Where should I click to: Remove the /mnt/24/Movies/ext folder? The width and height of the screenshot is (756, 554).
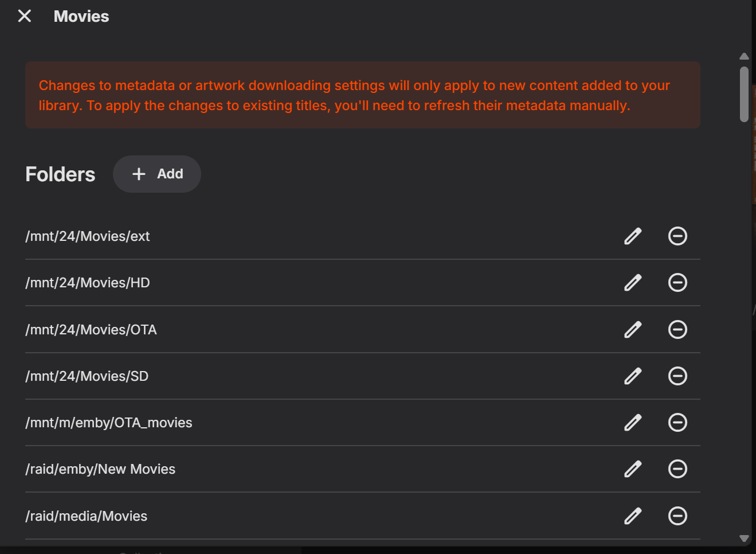[x=677, y=236]
